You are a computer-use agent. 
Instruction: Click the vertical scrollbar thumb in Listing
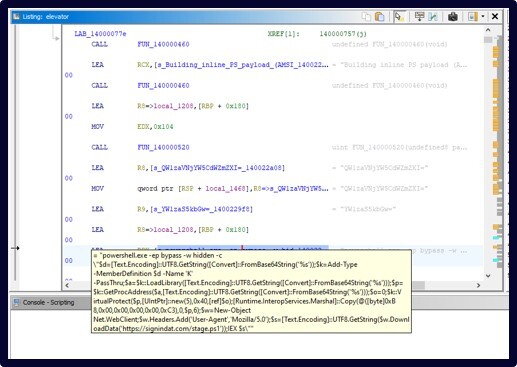(488, 40)
